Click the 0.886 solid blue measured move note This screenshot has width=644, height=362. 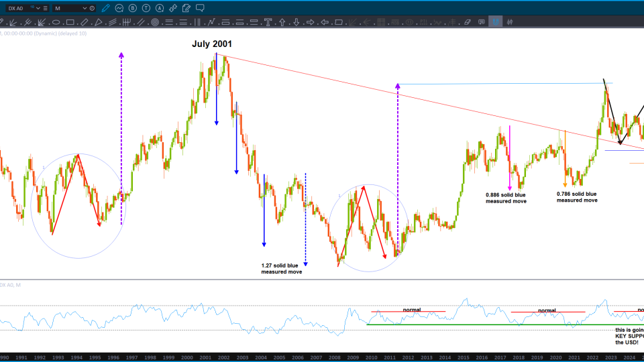(x=506, y=198)
